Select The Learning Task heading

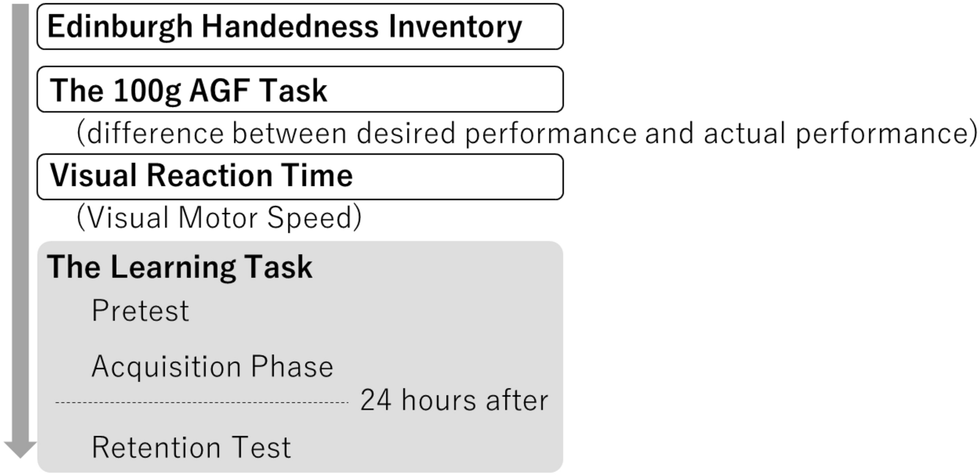point(180,267)
